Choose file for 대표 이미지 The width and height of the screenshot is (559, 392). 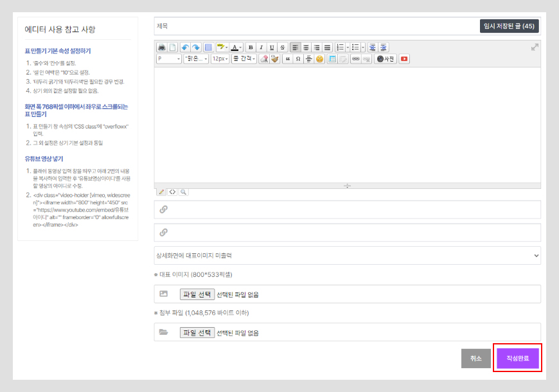pyautogui.click(x=197, y=294)
